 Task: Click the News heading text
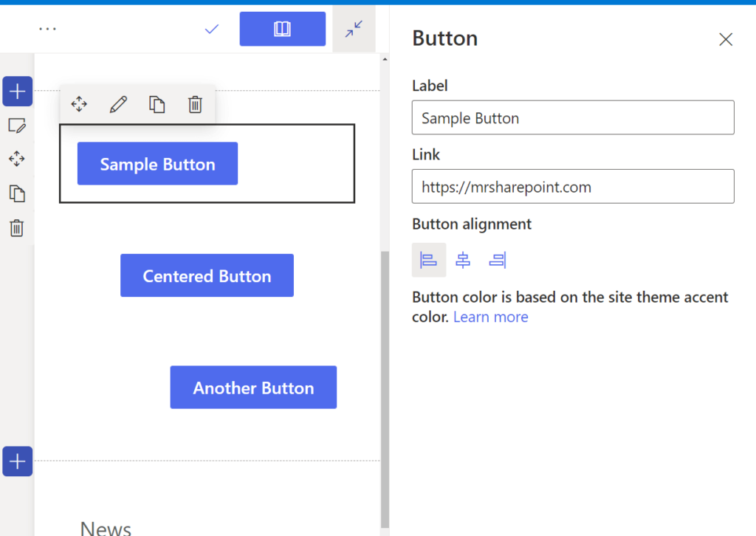click(106, 529)
